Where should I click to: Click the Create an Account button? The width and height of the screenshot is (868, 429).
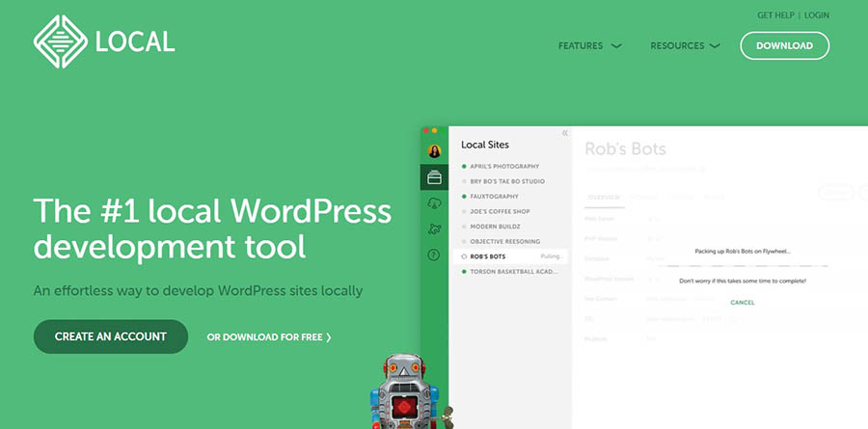point(111,336)
